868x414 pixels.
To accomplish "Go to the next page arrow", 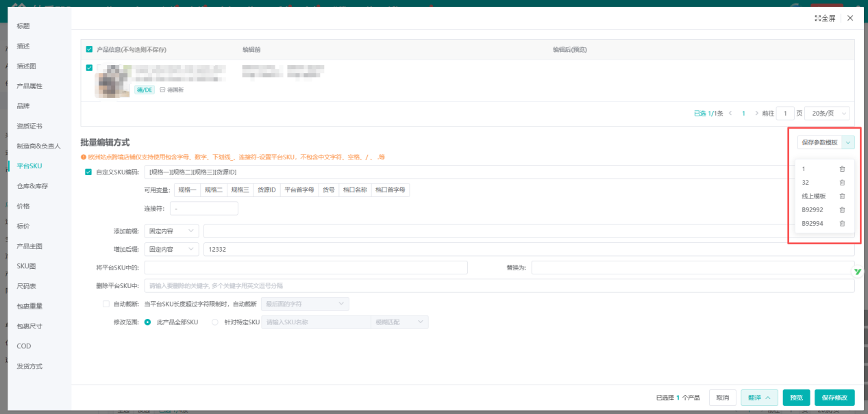I will [x=756, y=113].
